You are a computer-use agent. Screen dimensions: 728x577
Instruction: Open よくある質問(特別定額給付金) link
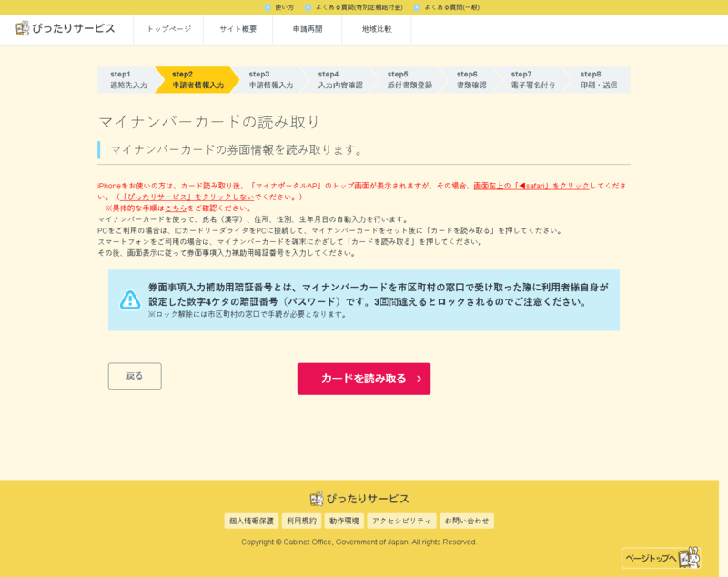click(x=359, y=7)
